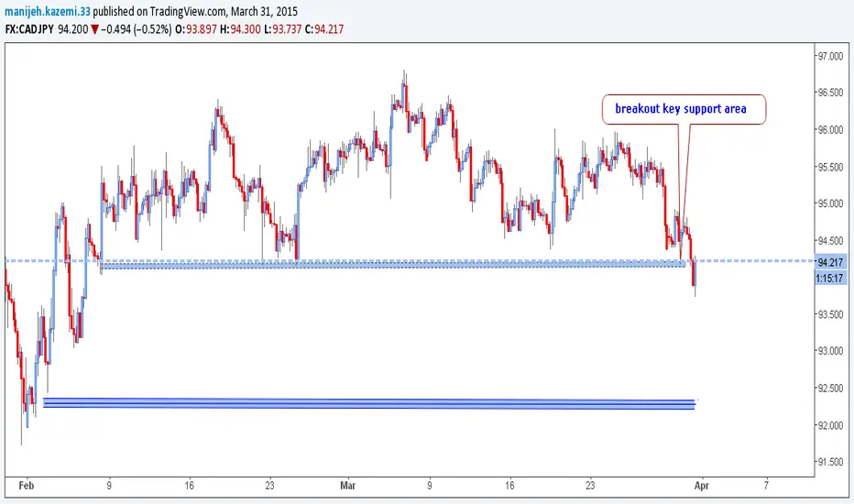Click the Feb date axis label
Image resolution: width=854 pixels, height=504 pixels.
pyautogui.click(x=27, y=485)
